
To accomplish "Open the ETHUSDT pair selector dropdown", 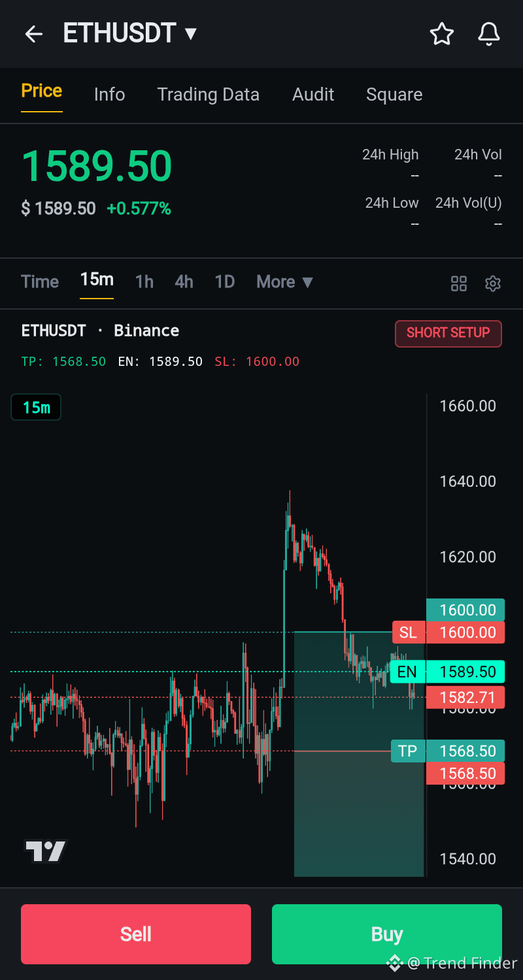I will (x=130, y=33).
